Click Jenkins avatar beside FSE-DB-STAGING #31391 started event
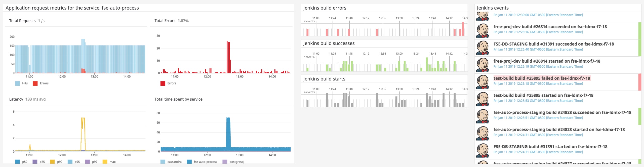 pos(482,150)
